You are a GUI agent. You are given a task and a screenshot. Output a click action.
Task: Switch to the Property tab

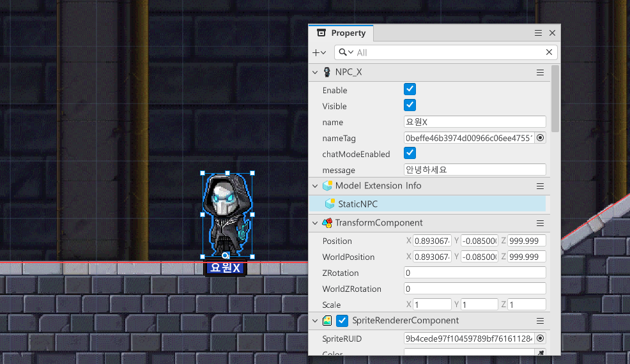341,33
